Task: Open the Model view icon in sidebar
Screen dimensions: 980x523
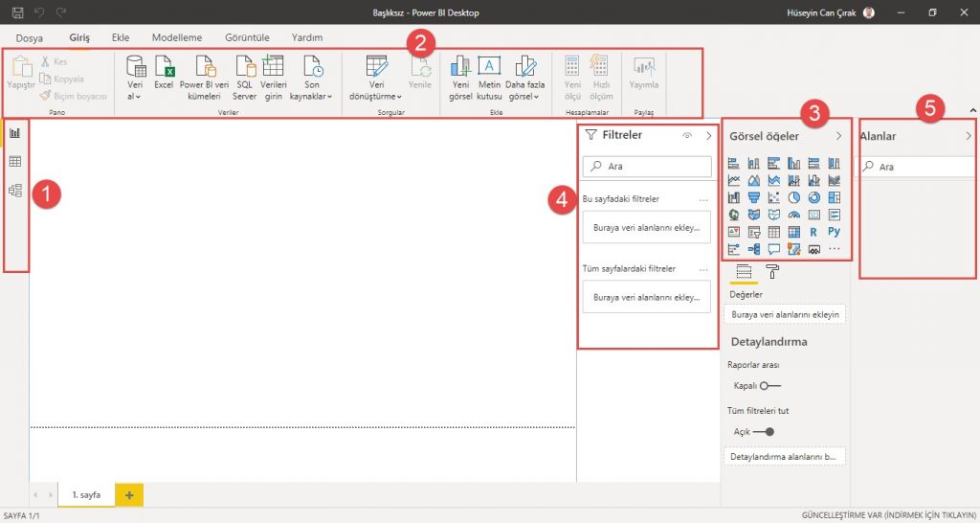Action: (x=15, y=191)
